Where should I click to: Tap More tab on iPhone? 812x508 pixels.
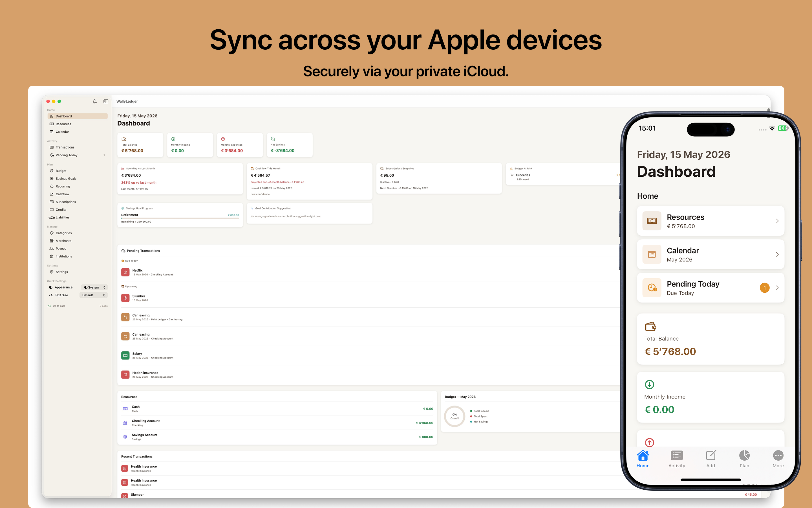[x=778, y=459]
